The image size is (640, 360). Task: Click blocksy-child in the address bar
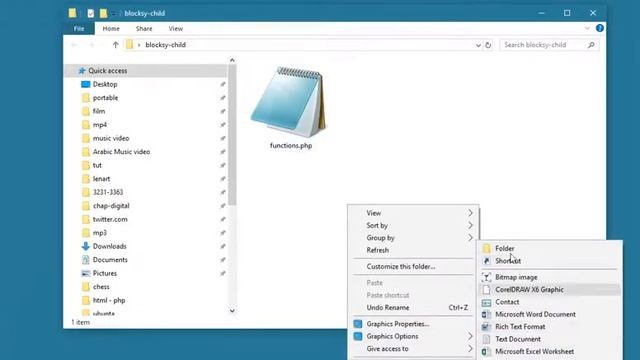[165, 45]
